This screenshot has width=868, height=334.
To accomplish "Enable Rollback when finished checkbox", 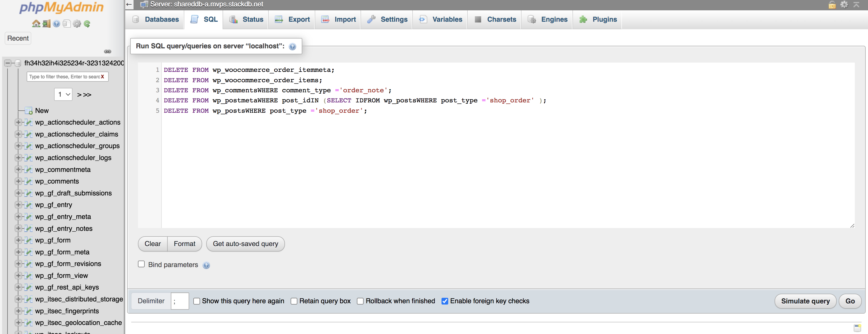I will pyautogui.click(x=360, y=301).
